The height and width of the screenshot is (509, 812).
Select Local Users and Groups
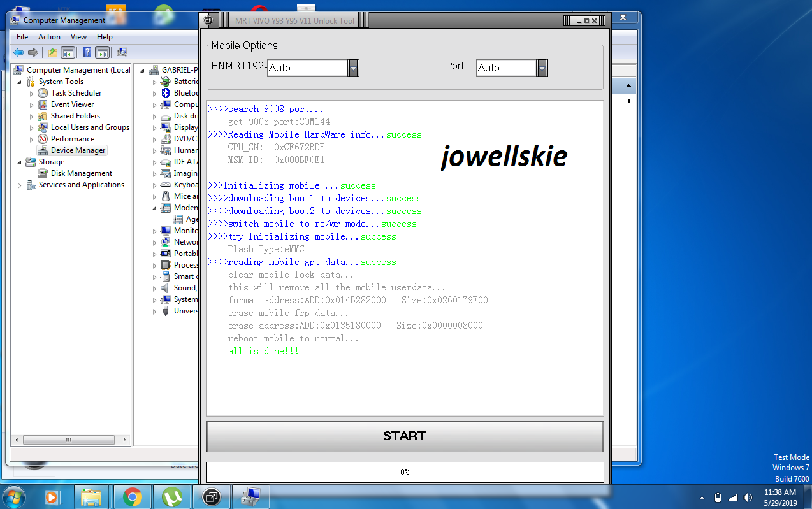pos(90,127)
